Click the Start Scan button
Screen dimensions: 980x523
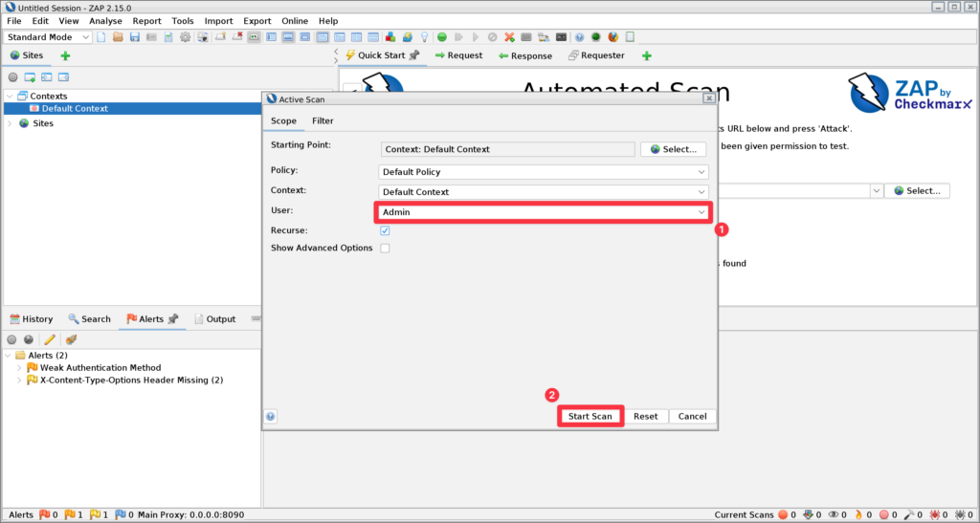[590, 416]
